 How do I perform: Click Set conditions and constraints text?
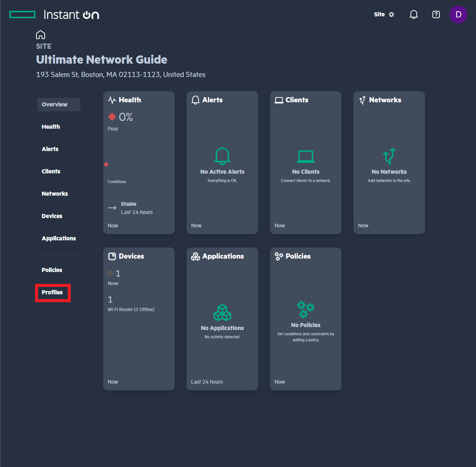click(306, 337)
